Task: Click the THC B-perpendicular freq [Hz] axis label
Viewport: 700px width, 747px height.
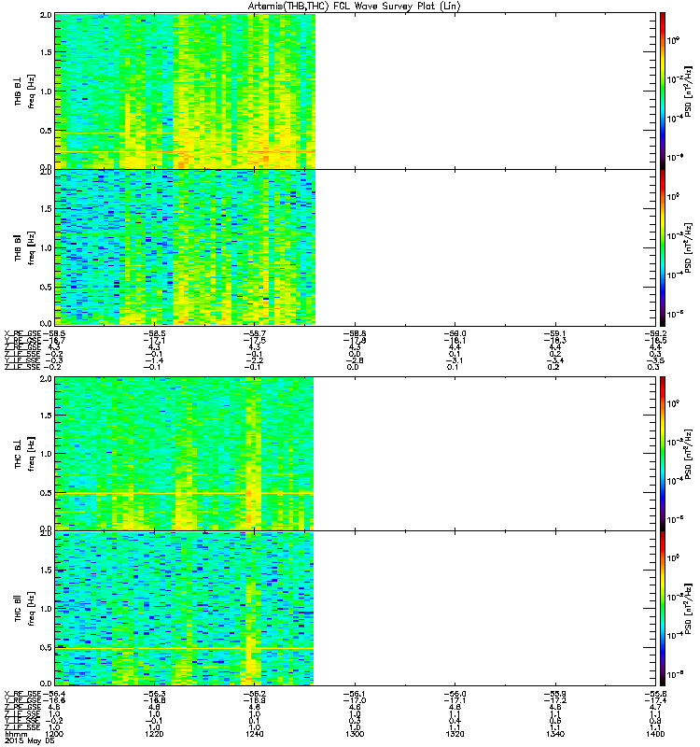Action: click(31, 454)
